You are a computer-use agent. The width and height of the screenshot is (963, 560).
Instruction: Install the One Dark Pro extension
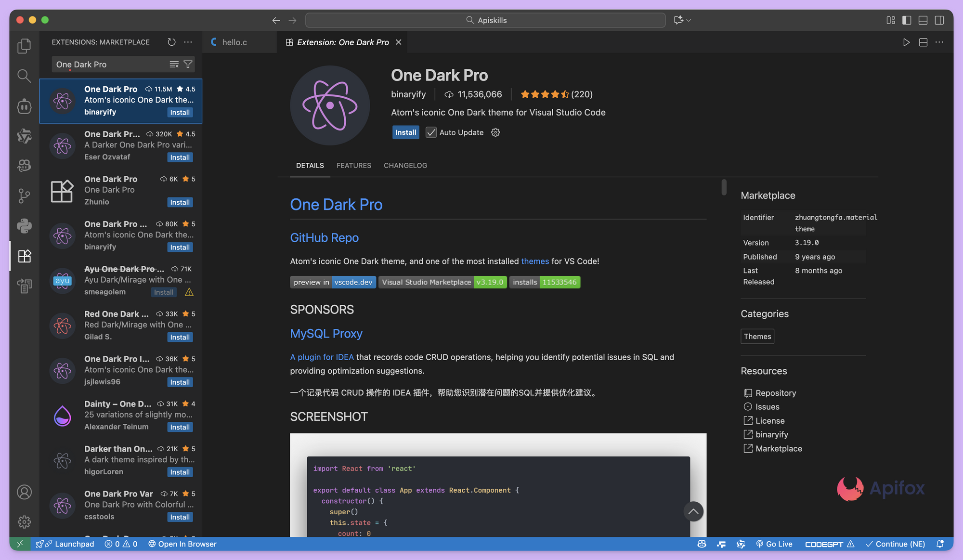[405, 132]
